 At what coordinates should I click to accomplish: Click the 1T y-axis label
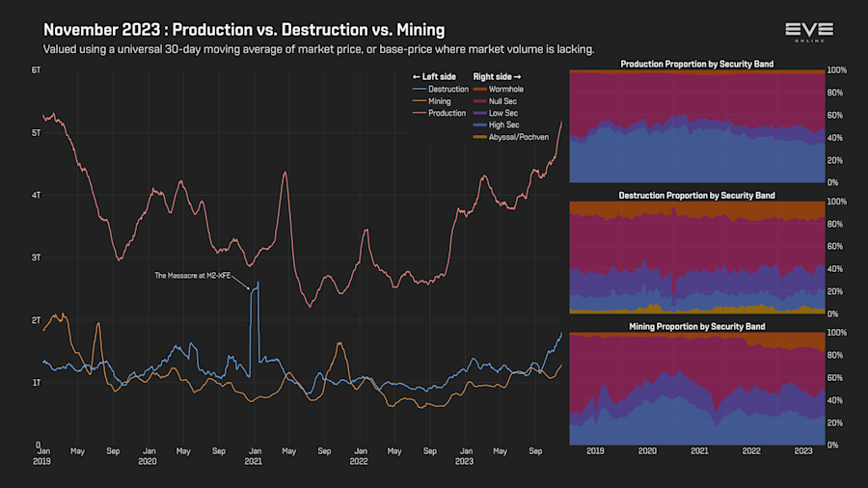[36, 382]
